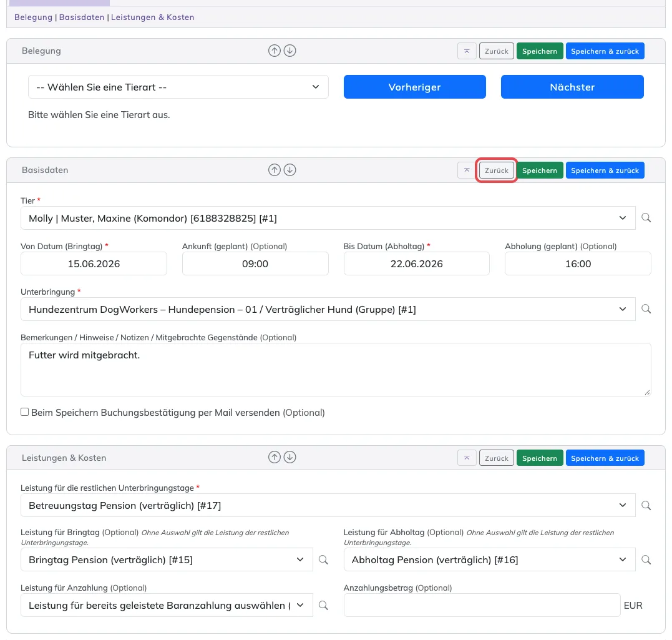Click the Abholung (geplant) time field
The height and width of the screenshot is (640, 672).
tap(578, 263)
